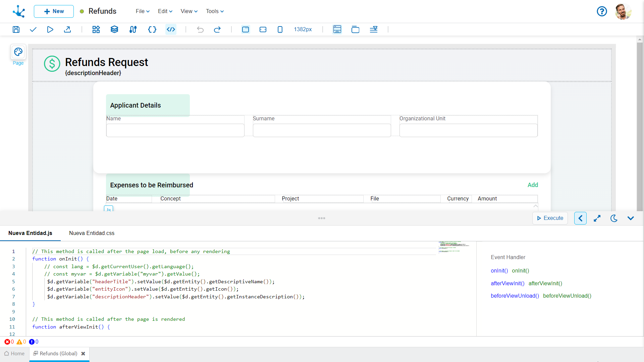Click the curly braces data model icon
This screenshot has width=644, height=362.
pyautogui.click(x=152, y=29)
